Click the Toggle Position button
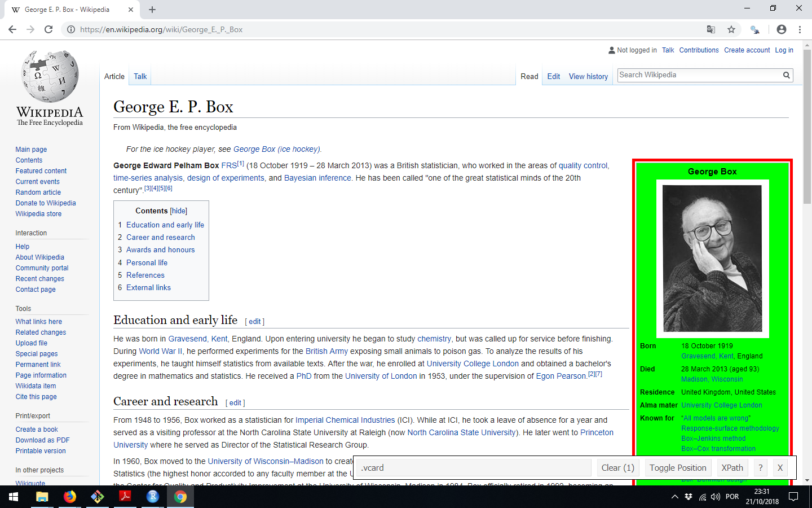 pyautogui.click(x=678, y=468)
